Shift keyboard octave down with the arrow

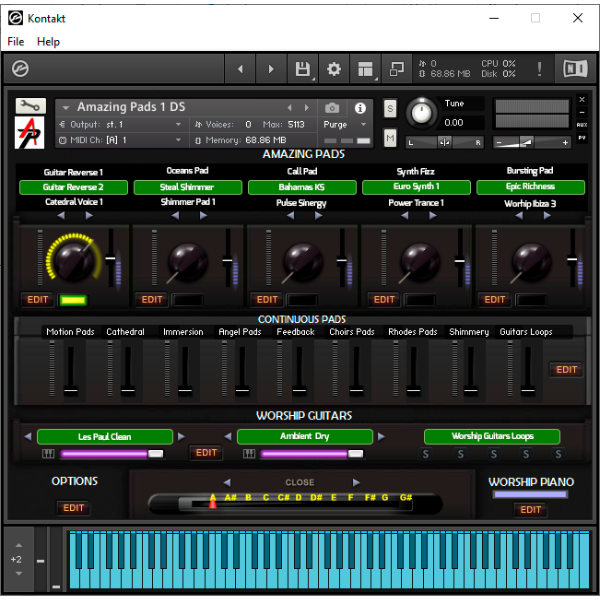pos(19,574)
